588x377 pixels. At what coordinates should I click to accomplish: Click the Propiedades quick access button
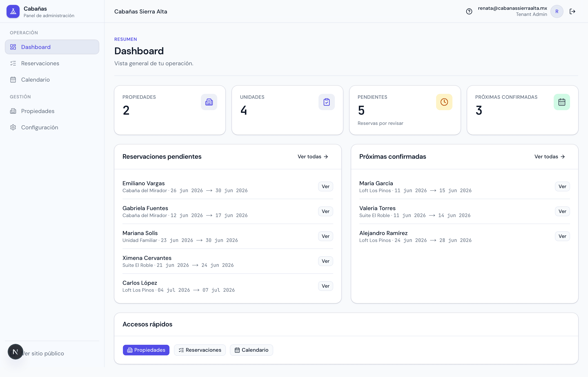[146, 350]
